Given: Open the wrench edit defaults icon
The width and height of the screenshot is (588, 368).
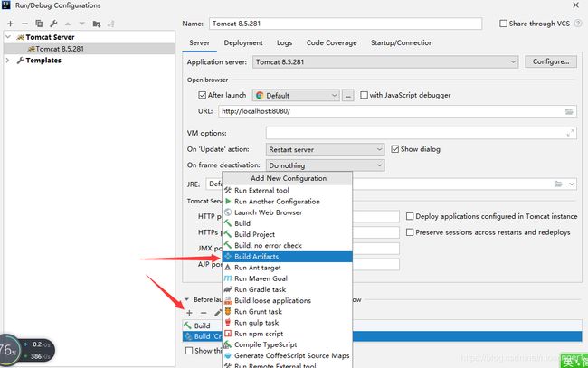Looking at the screenshot, I should [53, 24].
